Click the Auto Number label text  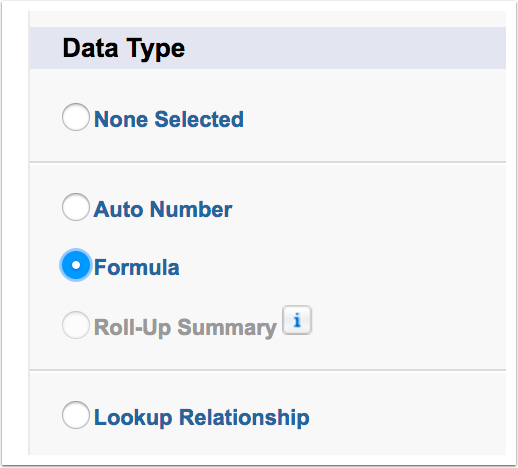(163, 209)
